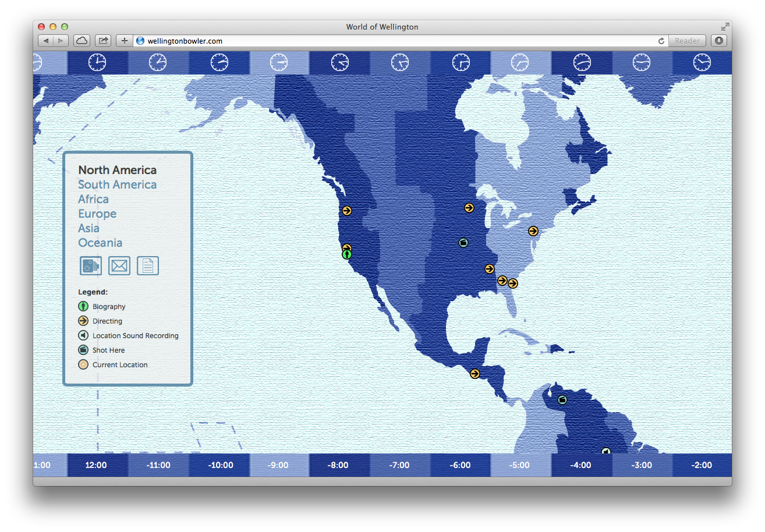Click the Share button in Safari's toolbar
The image size is (765, 532).
(x=103, y=41)
